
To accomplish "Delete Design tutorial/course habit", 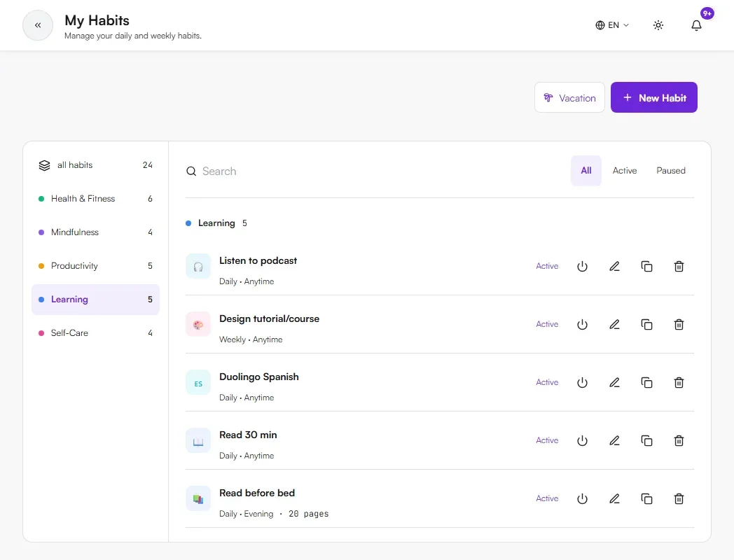I will 679,325.
